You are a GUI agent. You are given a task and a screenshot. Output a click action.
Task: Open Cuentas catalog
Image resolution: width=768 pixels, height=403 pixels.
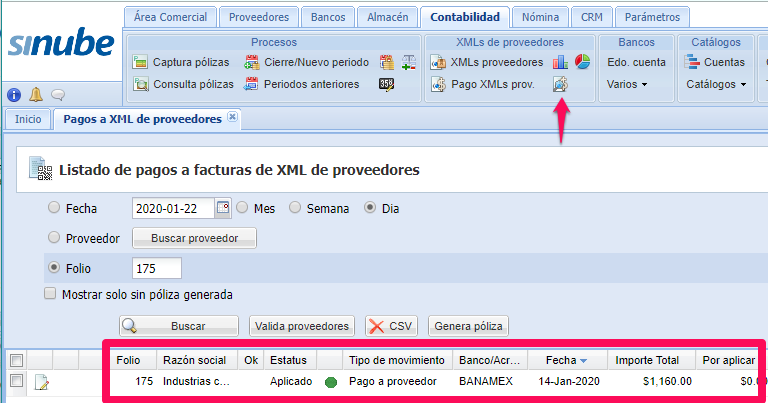715,62
